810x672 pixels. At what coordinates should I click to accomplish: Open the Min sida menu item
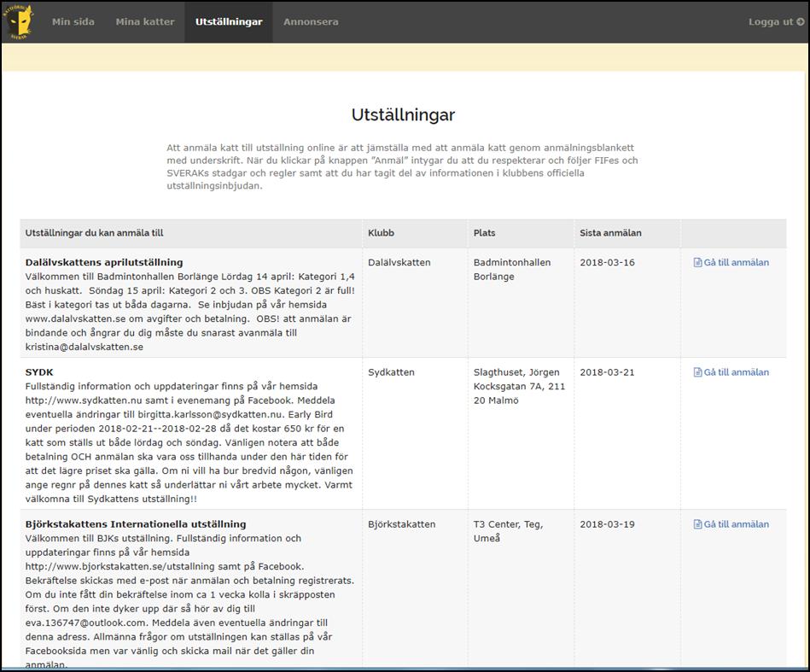[x=73, y=21]
